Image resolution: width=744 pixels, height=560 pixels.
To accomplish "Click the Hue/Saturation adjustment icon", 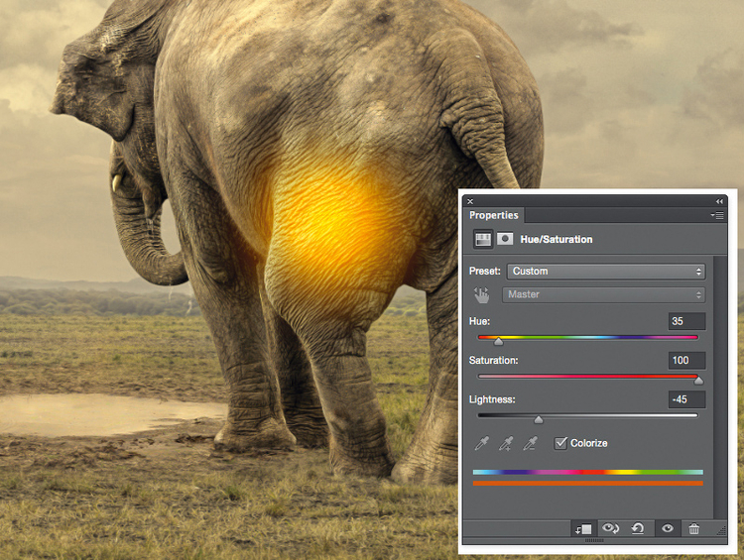I will pyautogui.click(x=483, y=239).
